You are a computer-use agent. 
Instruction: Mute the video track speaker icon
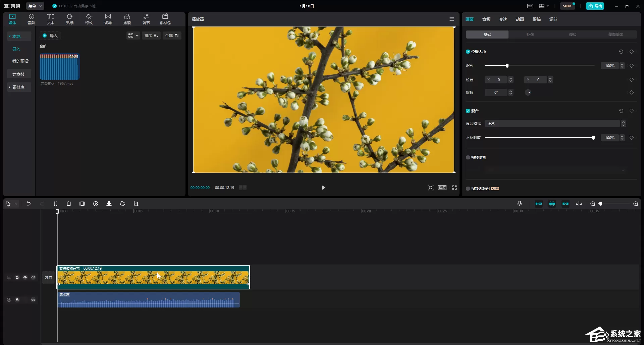(33, 277)
